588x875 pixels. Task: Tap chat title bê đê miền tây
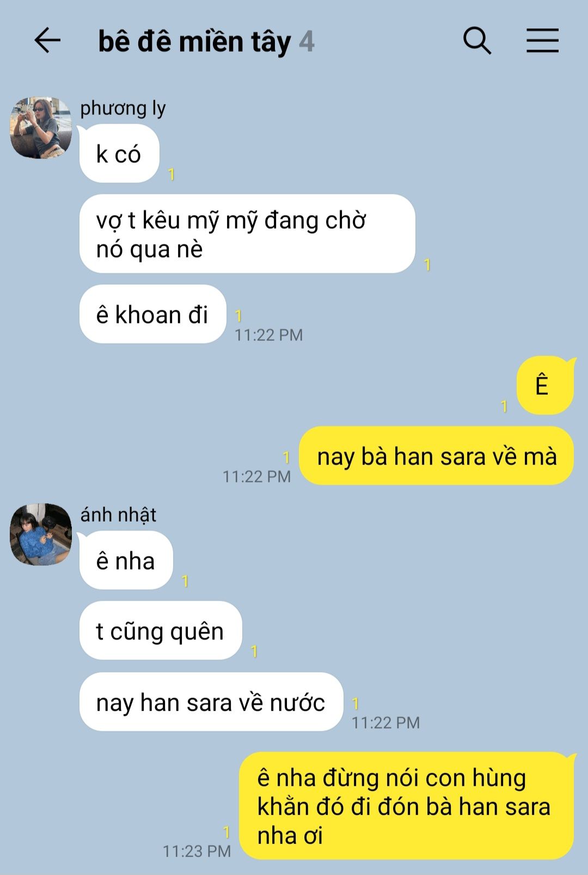194,42
